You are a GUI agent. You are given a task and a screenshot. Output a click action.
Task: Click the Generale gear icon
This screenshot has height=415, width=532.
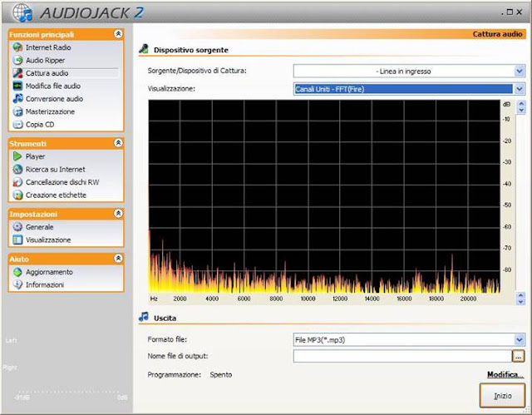[x=17, y=227]
